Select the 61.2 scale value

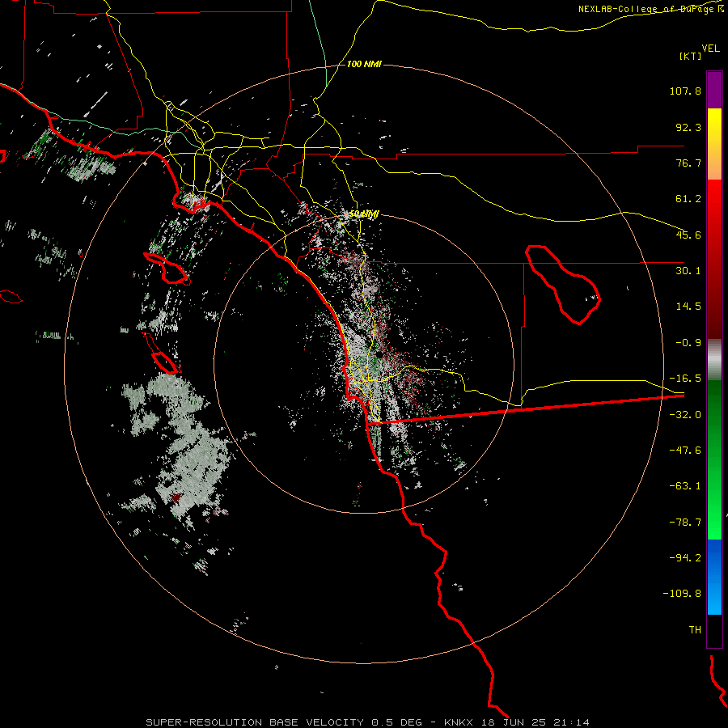(688, 199)
